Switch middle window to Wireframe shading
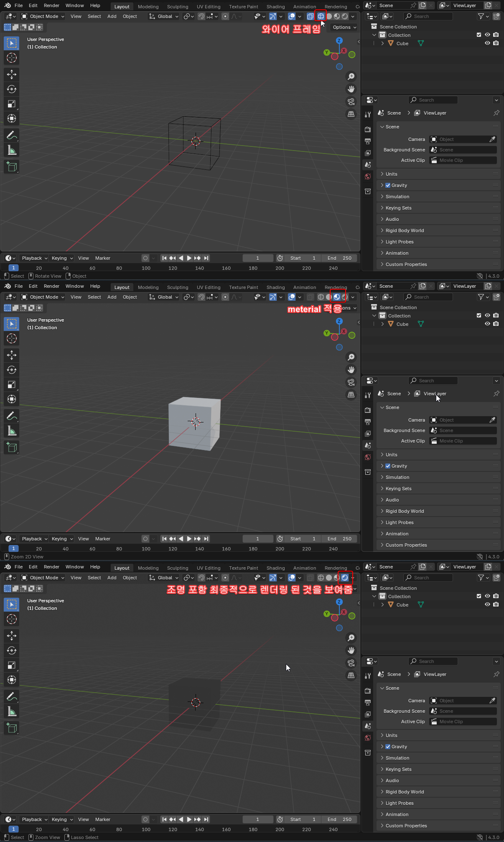 point(321,297)
